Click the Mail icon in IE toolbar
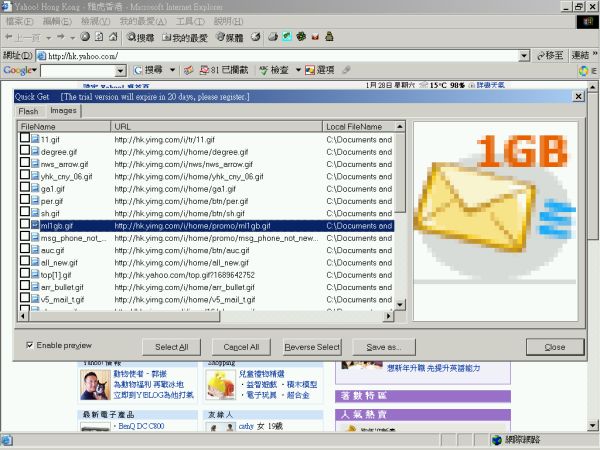This screenshot has width=600, height=450. tap(273, 37)
